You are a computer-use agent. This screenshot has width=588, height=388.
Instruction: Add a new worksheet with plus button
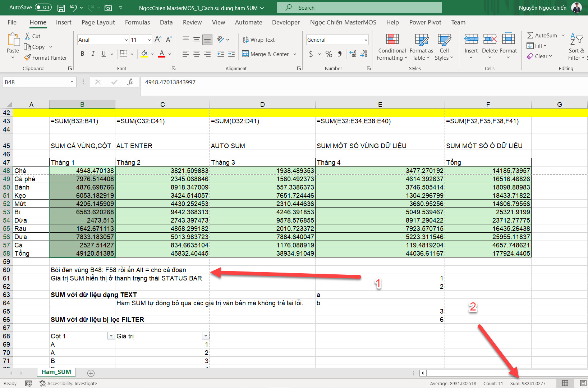pos(91,373)
